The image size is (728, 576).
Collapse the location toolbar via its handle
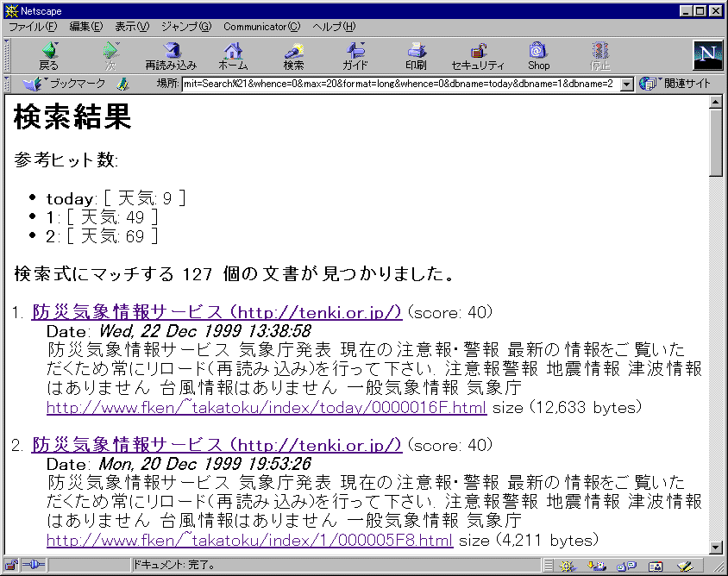(7, 84)
